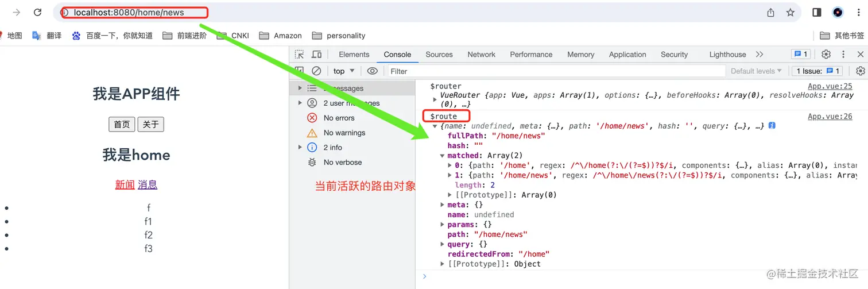Open the 其他书签 folder
Screen dimensions: 868x289
click(842, 36)
